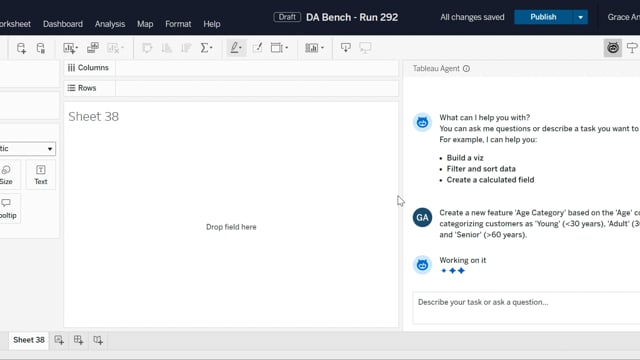The width and height of the screenshot is (640, 360).
Task: Click the Draft badge
Action: coord(287,17)
